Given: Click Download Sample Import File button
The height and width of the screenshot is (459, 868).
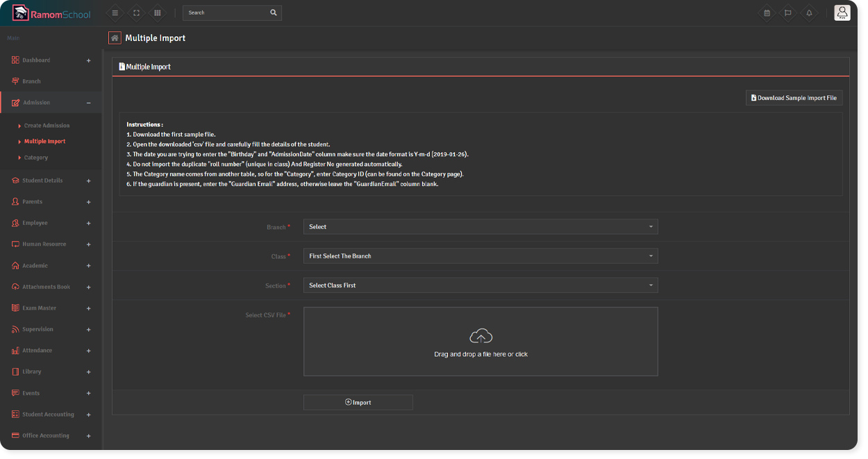Looking at the screenshot, I should tap(794, 98).
